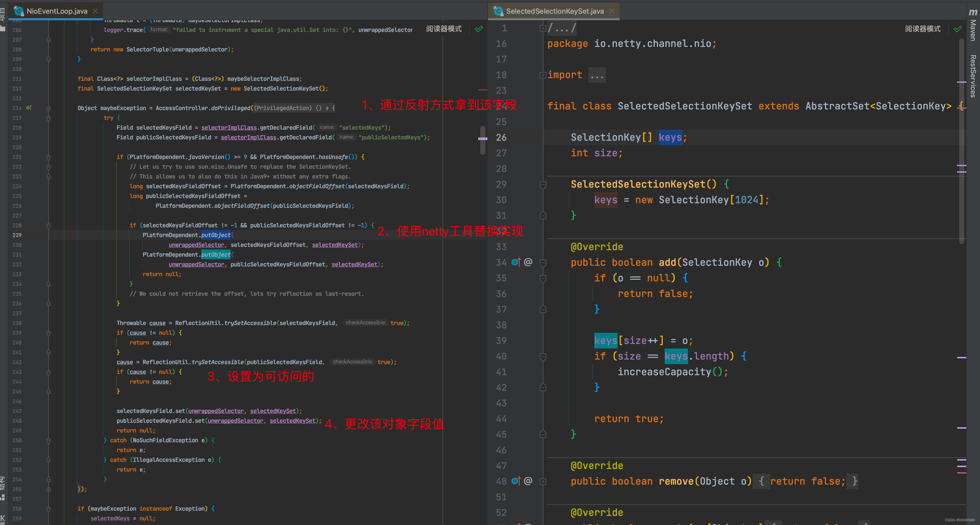Click the override gutter icon on line 48

pos(516,481)
